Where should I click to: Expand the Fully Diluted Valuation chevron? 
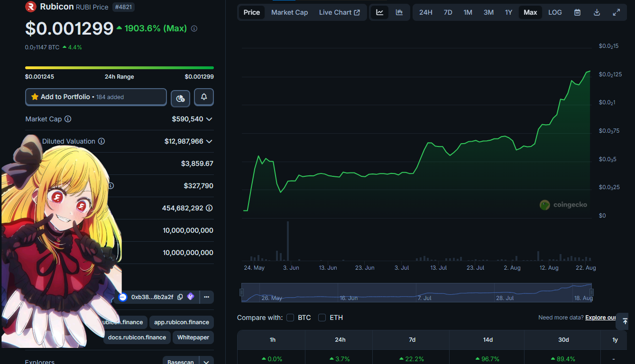[209, 141]
